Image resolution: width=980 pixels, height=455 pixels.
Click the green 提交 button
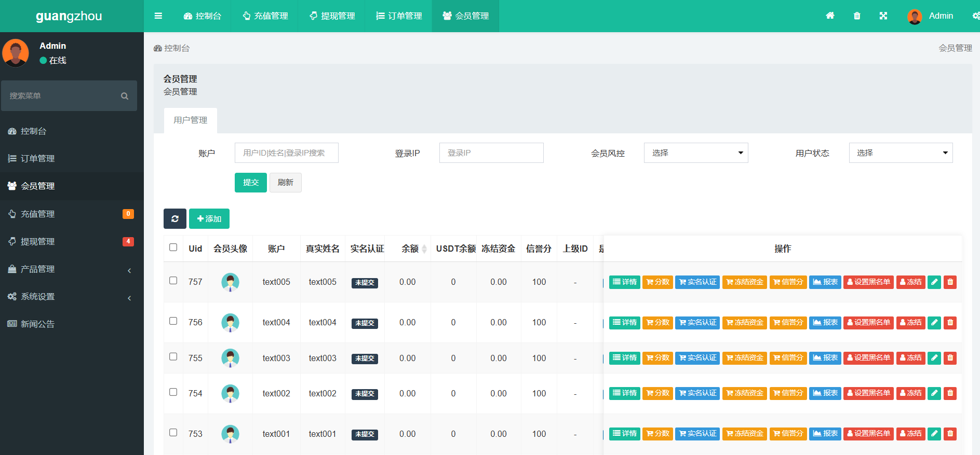click(x=250, y=183)
